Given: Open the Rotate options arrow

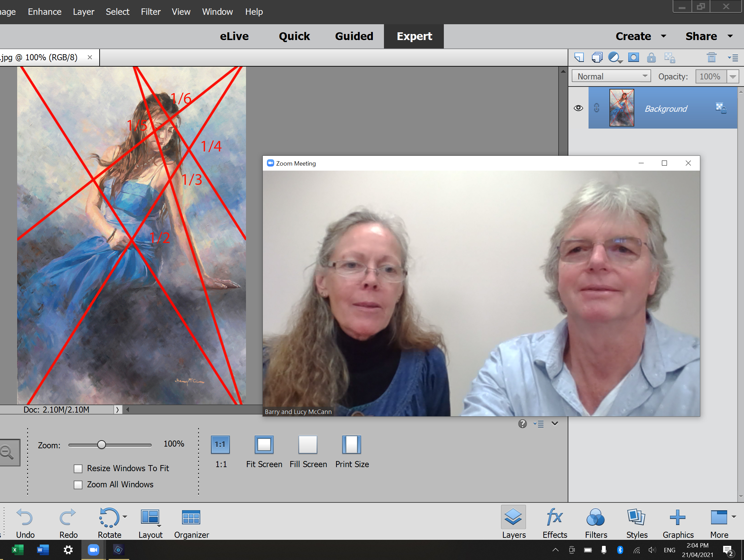Looking at the screenshot, I should tap(125, 517).
